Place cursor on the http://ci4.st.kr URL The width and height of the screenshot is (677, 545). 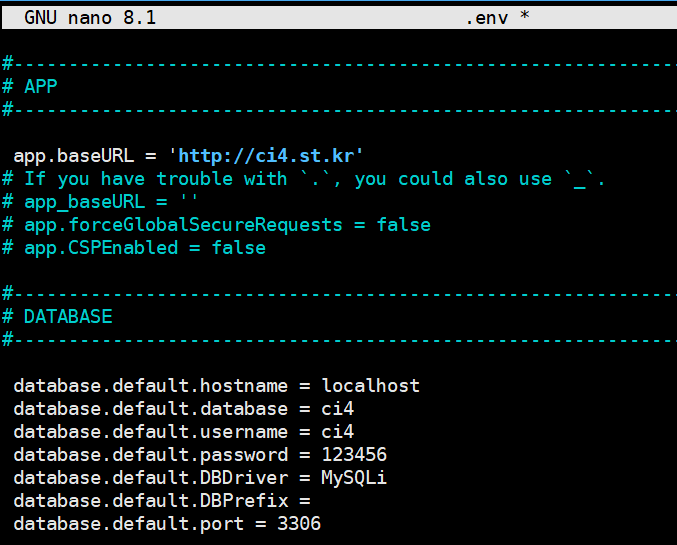tap(266, 156)
